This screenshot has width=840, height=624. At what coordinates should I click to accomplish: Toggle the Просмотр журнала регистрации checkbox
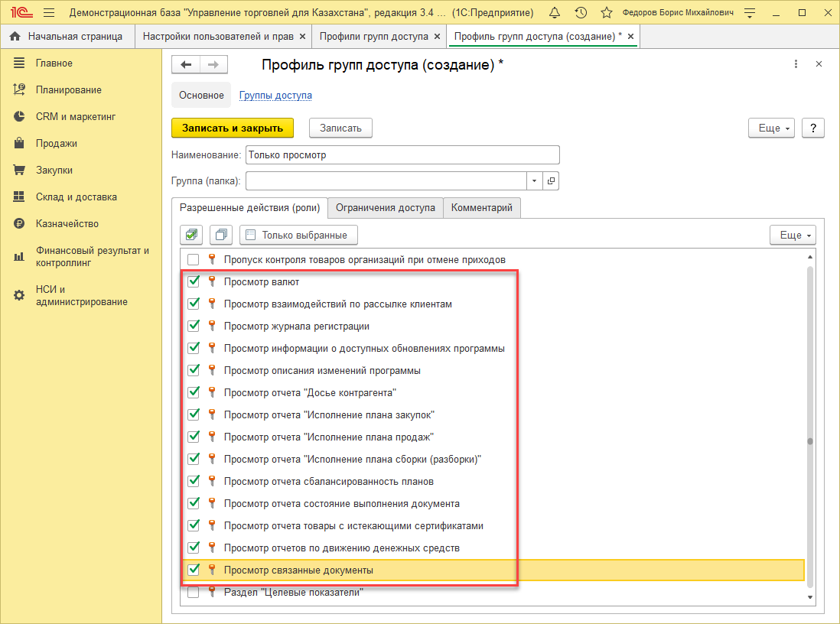click(x=194, y=326)
